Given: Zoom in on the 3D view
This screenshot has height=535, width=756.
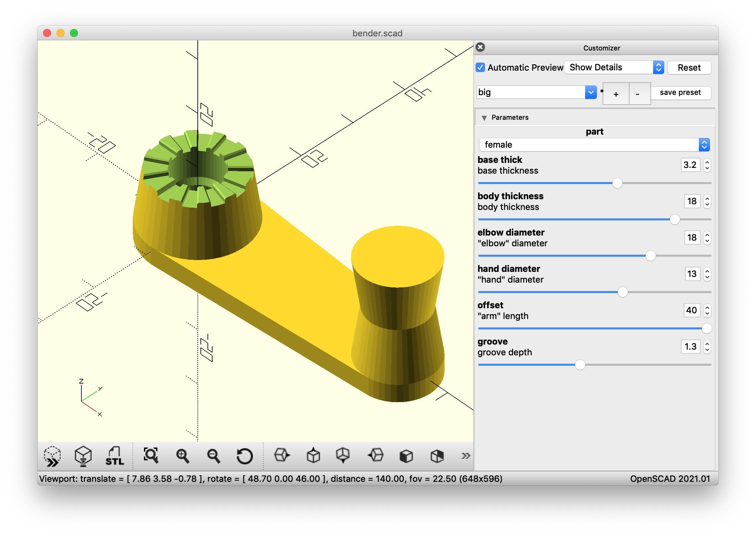Looking at the screenshot, I should 182,456.
